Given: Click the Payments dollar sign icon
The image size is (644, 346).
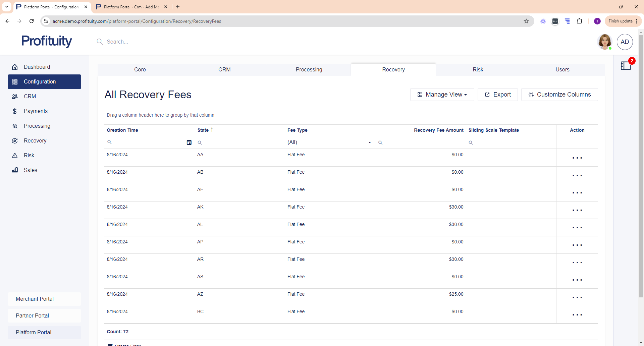Looking at the screenshot, I should point(15,111).
